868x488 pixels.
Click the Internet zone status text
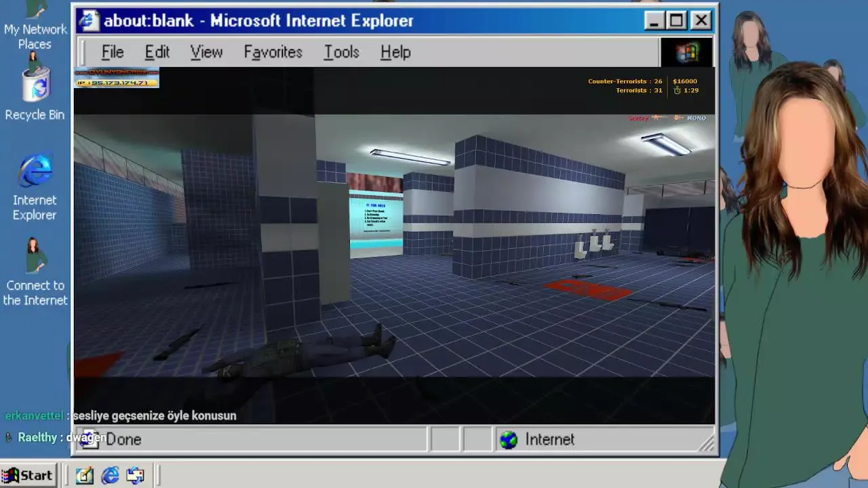(x=550, y=440)
